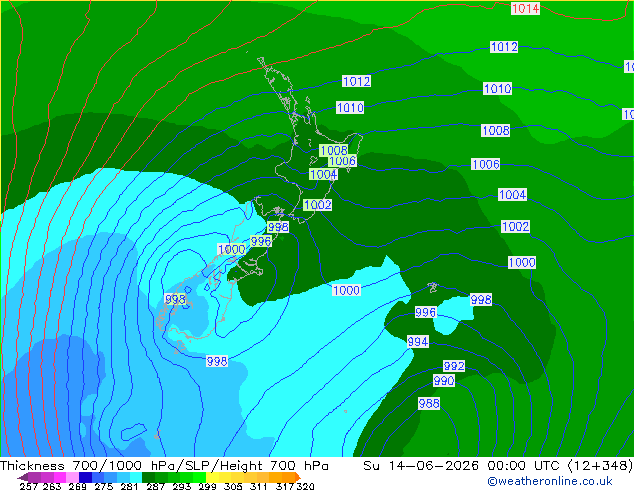Click the 299 legend value
Screen dimensions: 634x490
click(207, 486)
